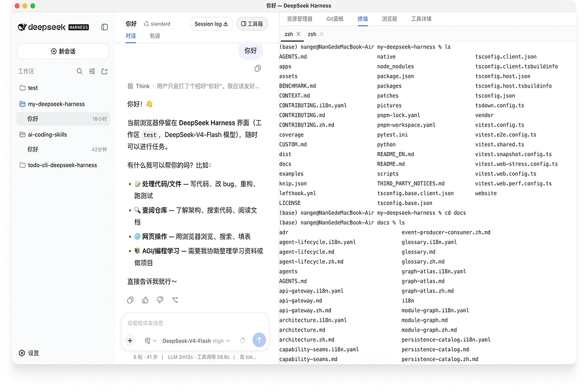Collapse the my-deepseek-harness workspace
The image size is (588, 391).
63,104
